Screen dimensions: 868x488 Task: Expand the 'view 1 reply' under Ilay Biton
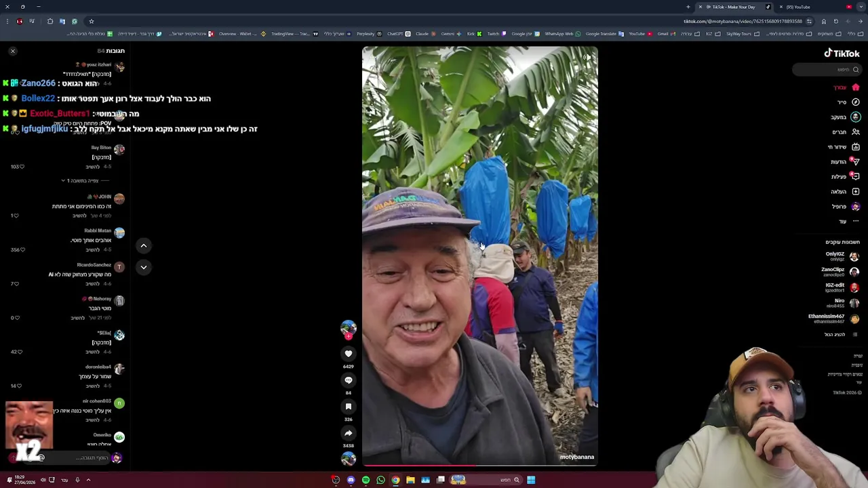83,181
